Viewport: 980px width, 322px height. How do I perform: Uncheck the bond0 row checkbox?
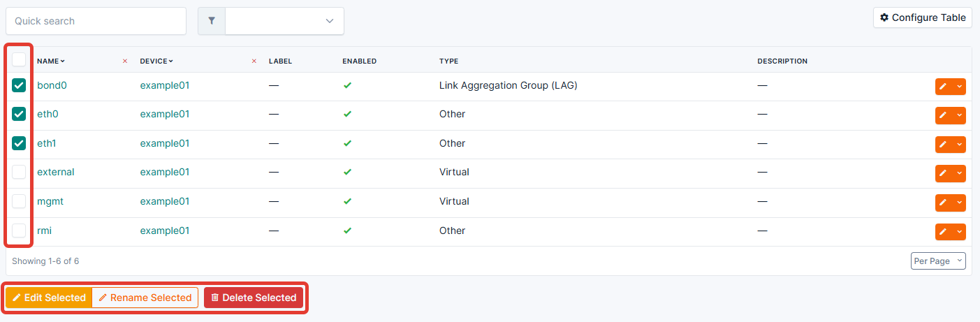pyautogui.click(x=19, y=85)
